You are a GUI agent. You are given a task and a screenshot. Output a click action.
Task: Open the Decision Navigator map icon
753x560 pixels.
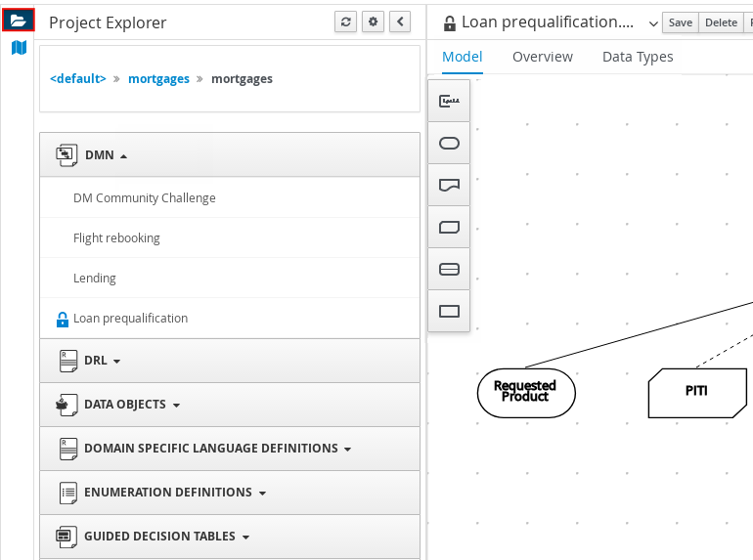click(x=19, y=48)
